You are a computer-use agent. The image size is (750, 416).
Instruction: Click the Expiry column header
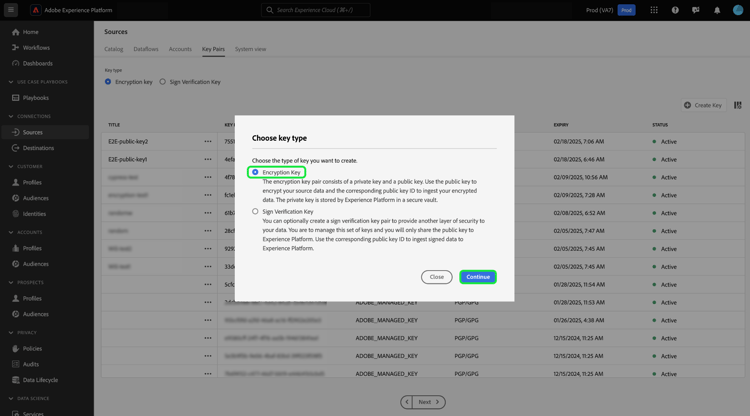[x=561, y=125]
